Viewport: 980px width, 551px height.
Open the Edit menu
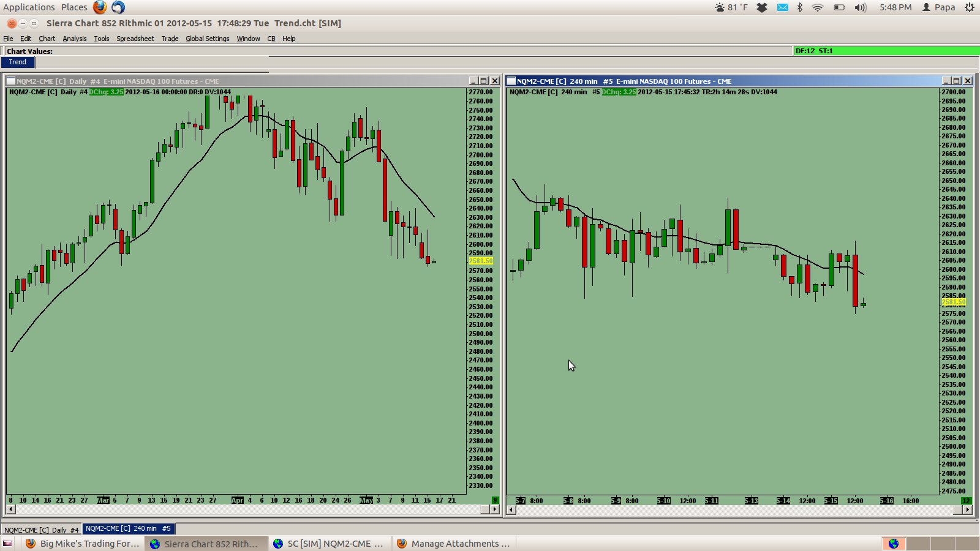point(26,39)
